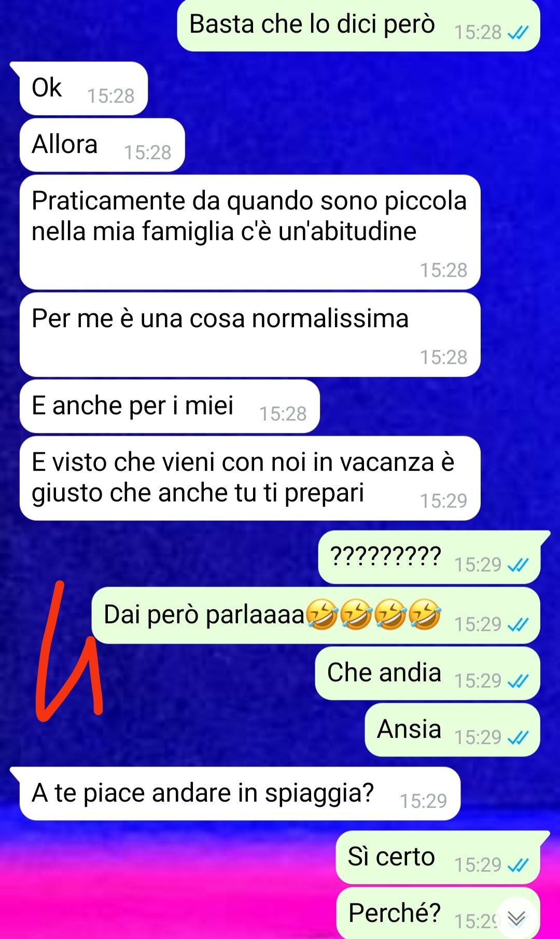This screenshot has width=560, height=939.
Task: Tap the 'Praticamente da quando sono piccola' message
Action: point(250,232)
